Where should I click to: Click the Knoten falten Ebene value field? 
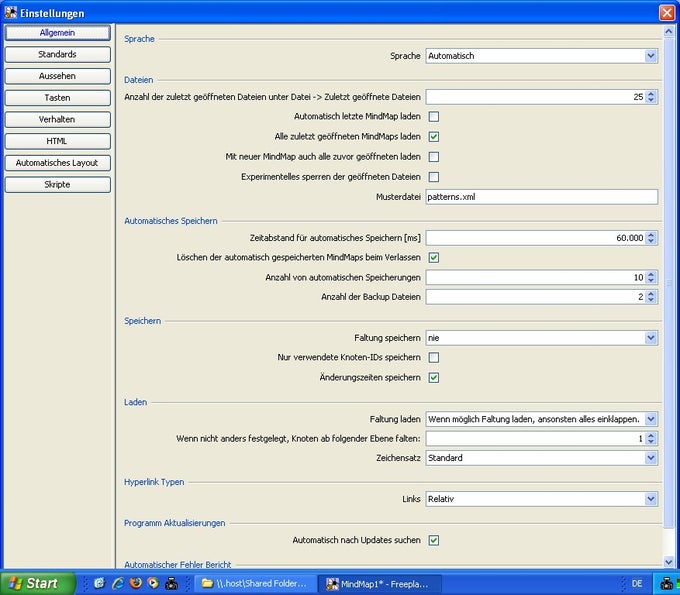536,438
